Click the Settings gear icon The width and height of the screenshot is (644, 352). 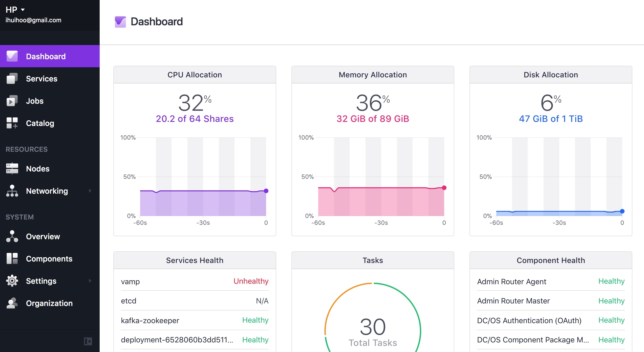[12, 281]
